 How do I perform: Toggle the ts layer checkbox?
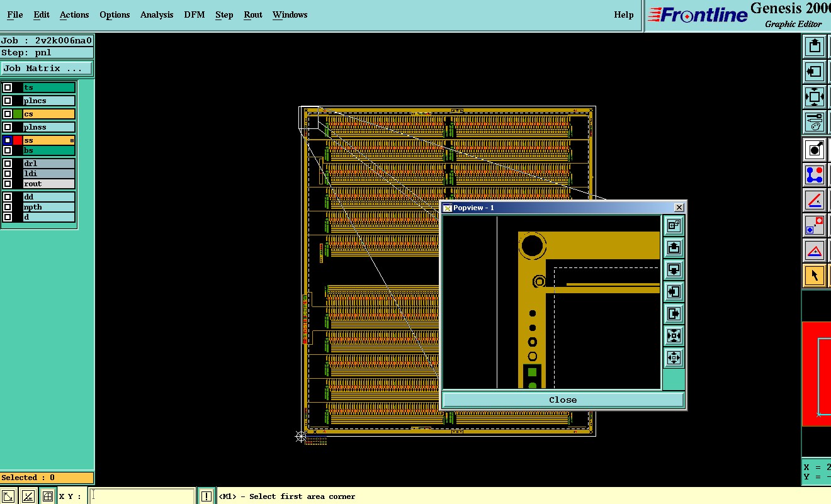8,87
